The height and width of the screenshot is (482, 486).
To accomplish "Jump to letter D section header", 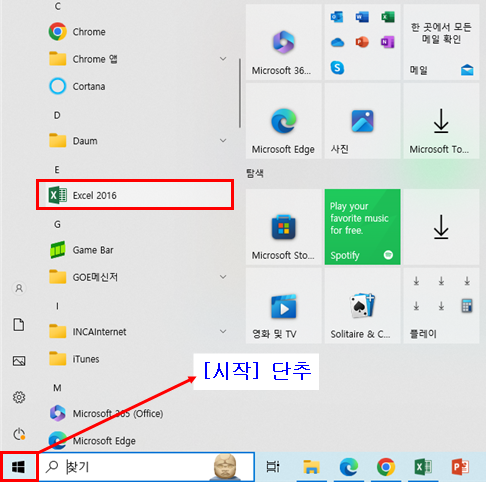I will click(57, 115).
